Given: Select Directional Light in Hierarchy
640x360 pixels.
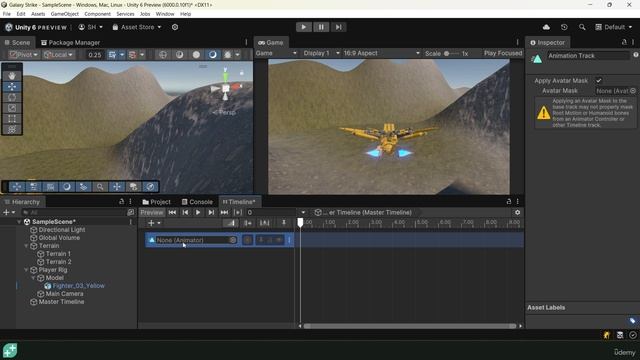Looking at the screenshot, I should tap(62, 230).
